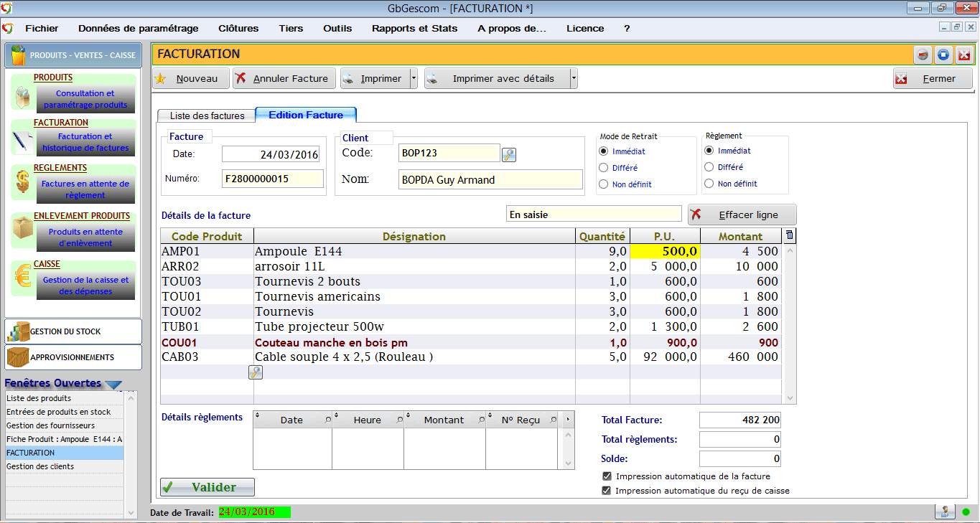The image size is (980, 523).
Task: Switch to Liste des factures tab
Action: coord(207,116)
